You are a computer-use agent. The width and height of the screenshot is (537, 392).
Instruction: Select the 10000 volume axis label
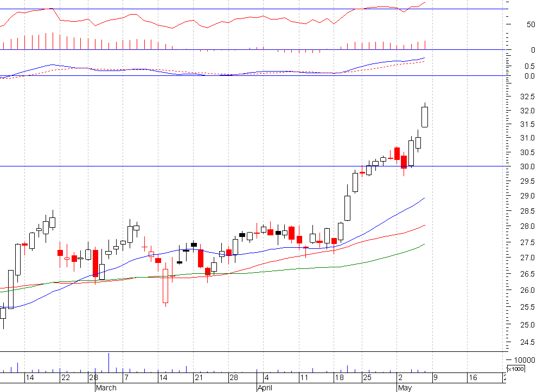pyautogui.click(x=525, y=360)
